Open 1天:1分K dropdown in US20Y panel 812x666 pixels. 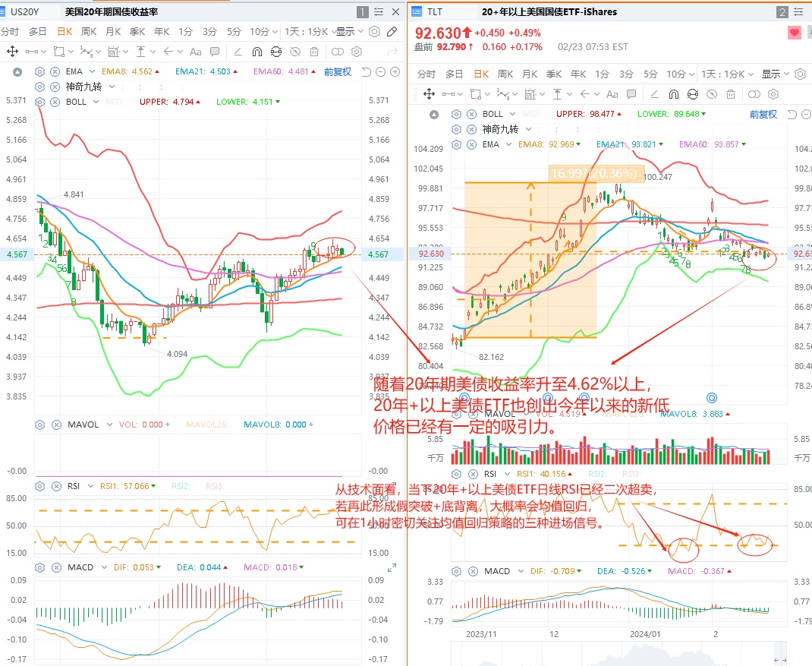[309, 32]
